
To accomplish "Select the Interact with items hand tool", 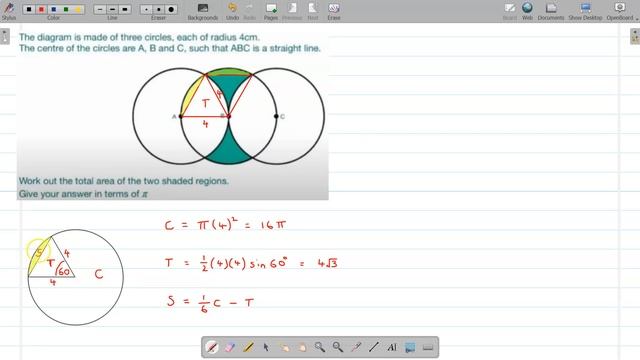I will point(284,347).
